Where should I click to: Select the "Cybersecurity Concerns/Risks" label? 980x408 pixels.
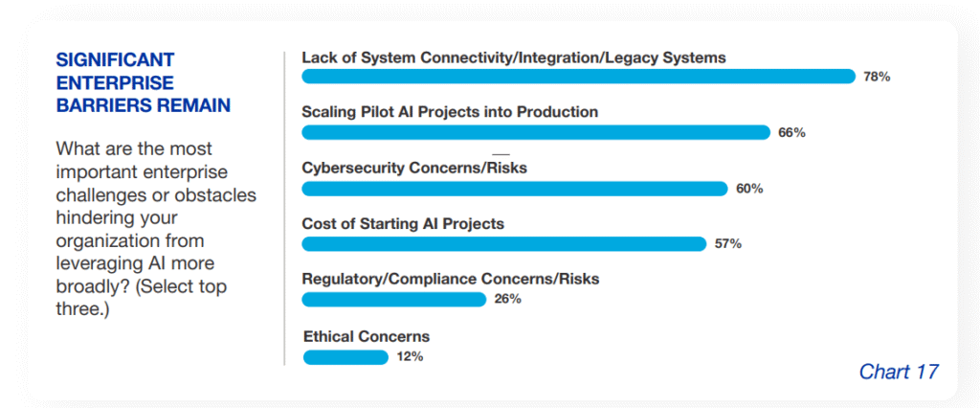click(414, 168)
